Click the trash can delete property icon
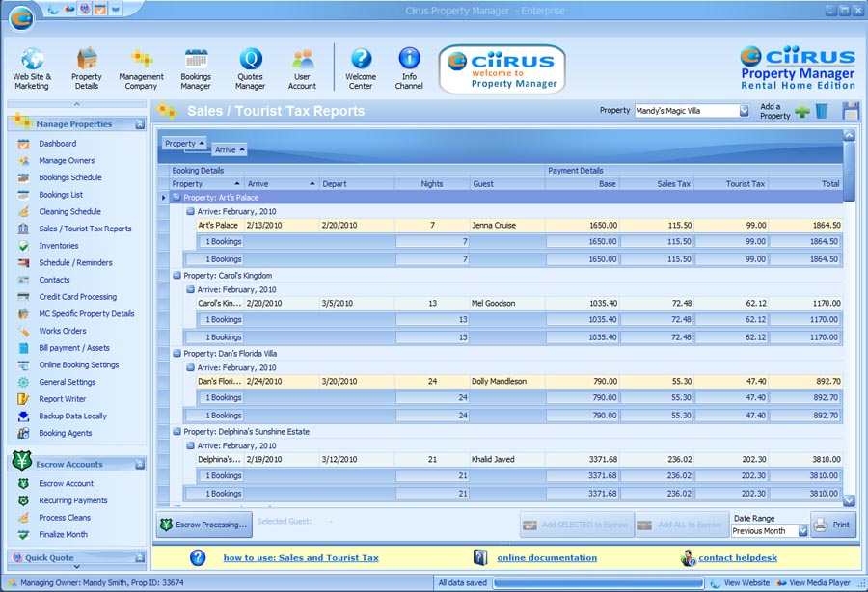The height and width of the screenshot is (592, 868). pos(822,111)
